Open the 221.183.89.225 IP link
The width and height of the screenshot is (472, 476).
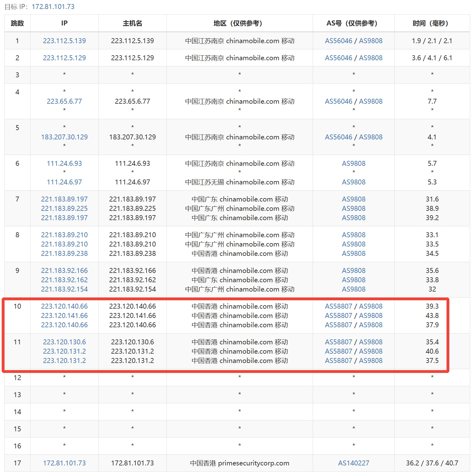pyautogui.click(x=64, y=208)
